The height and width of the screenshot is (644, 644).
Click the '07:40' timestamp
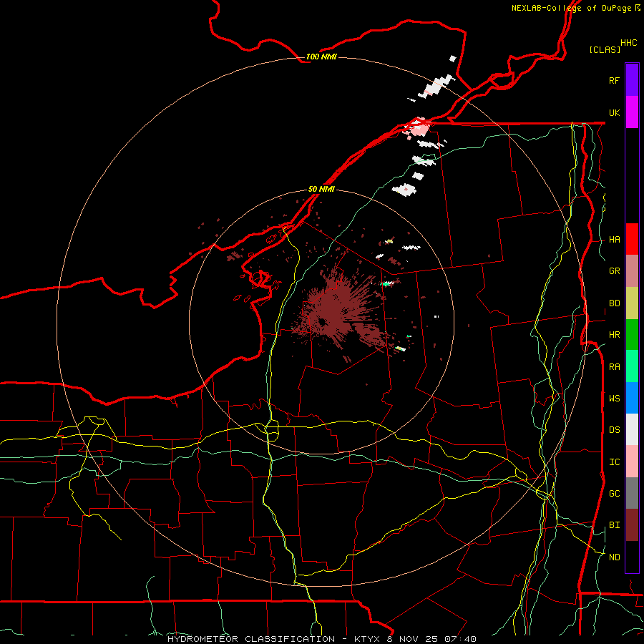462,639
